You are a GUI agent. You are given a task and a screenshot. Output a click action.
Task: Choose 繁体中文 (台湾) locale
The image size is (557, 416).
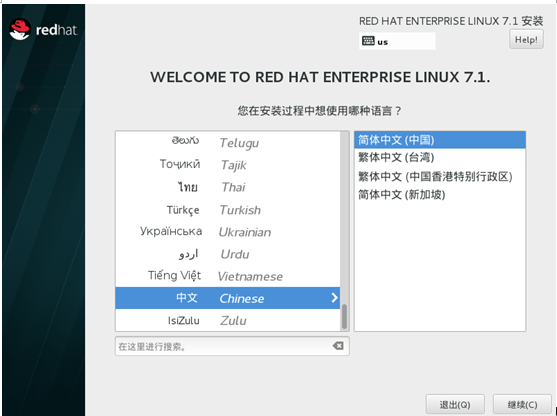[x=440, y=157]
